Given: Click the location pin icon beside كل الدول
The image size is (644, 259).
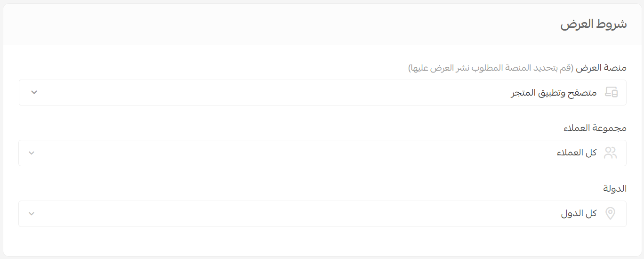Looking at the screenshot, I should 610,214.
